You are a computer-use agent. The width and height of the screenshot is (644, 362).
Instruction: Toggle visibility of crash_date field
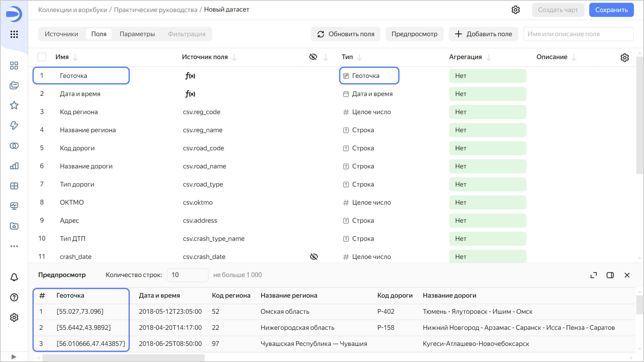(314, 257)
